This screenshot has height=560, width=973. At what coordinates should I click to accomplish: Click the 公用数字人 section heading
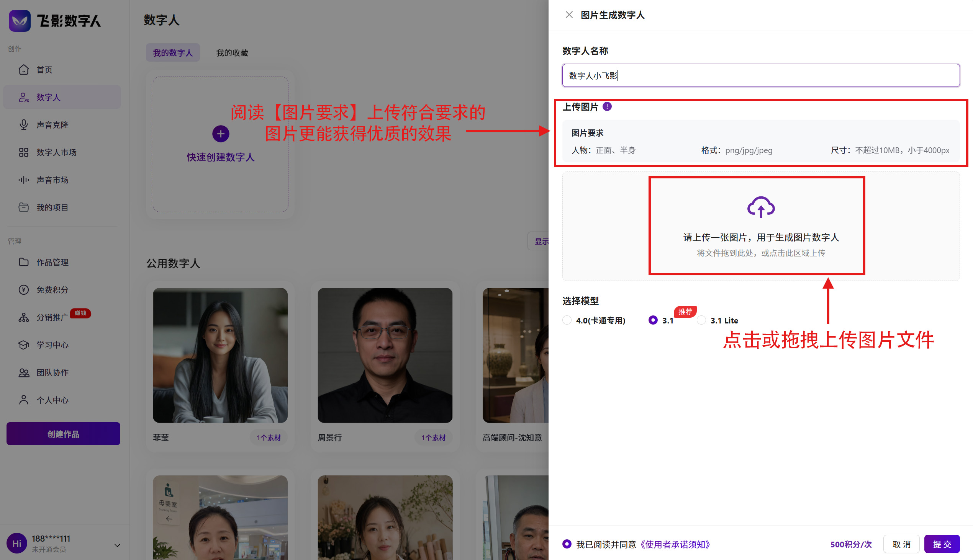[x=173, y=263]
